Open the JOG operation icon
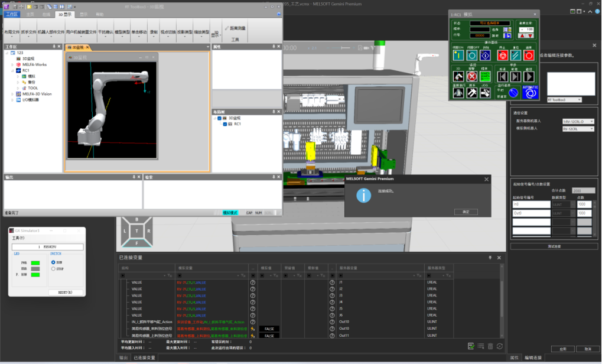The image size is (602, 364). pos(485,93)
